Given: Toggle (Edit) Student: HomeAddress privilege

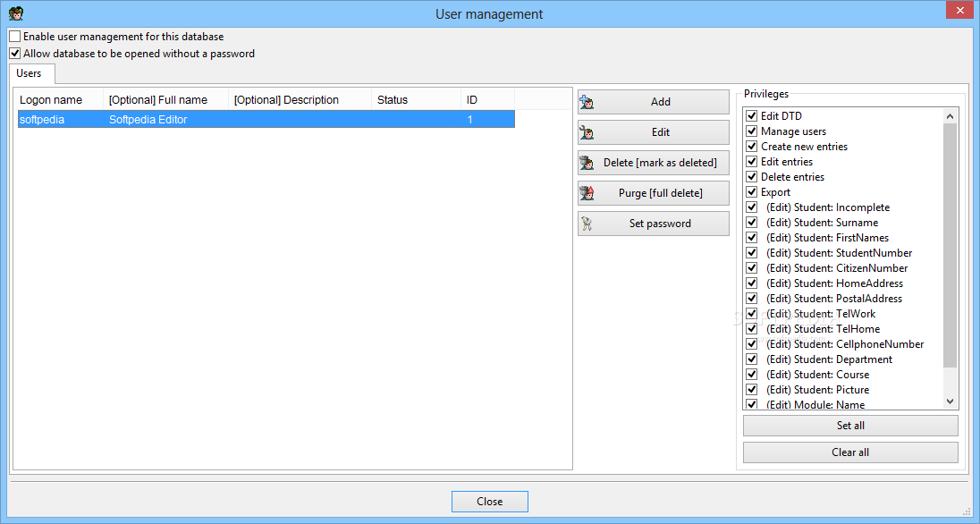Looking at the screenshot, I should pos(752,283).
